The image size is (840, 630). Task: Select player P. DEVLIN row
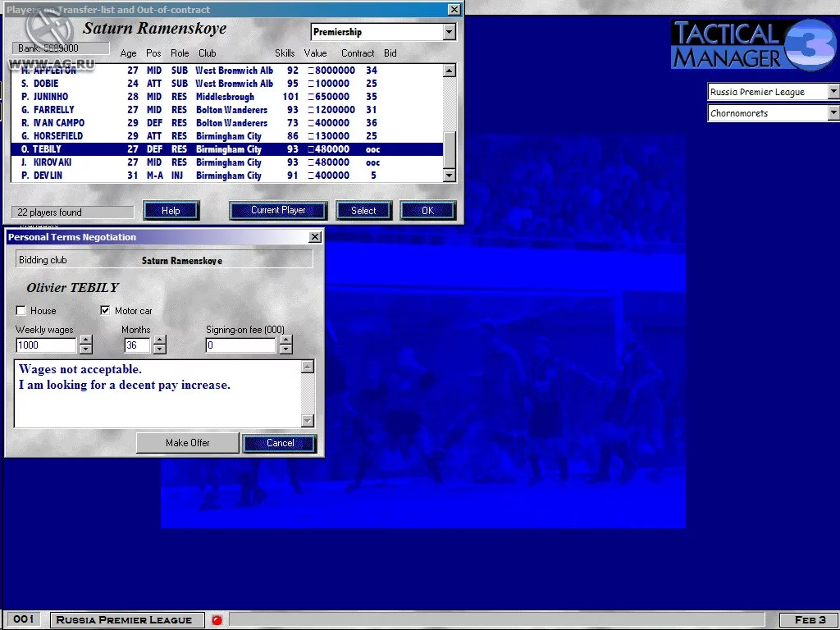coord(226,176)
